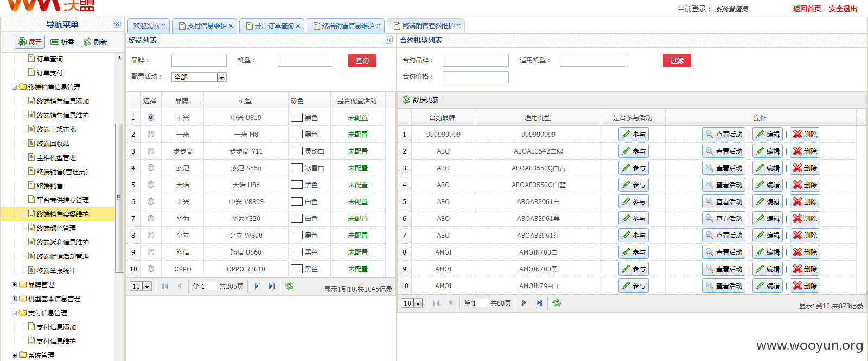Screen dimensions: 868x361
Task: Go to next page in contract list
Action: coord(524,303)
